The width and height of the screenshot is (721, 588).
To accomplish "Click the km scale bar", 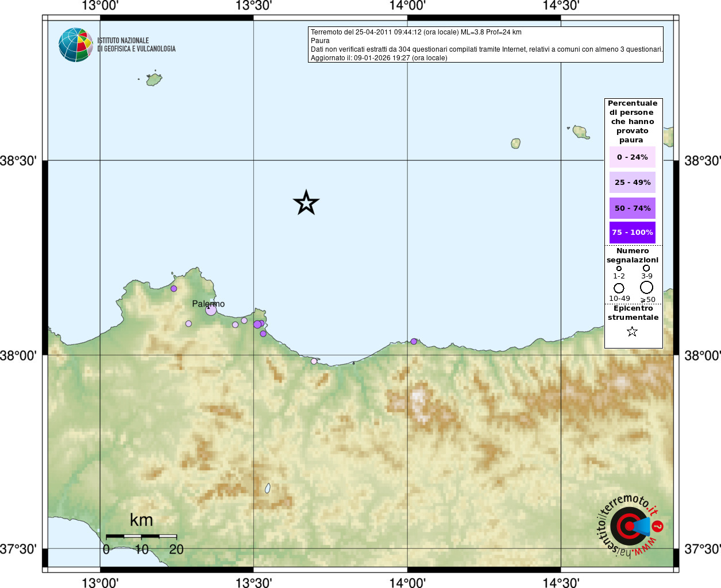I will tap(141, 536).
